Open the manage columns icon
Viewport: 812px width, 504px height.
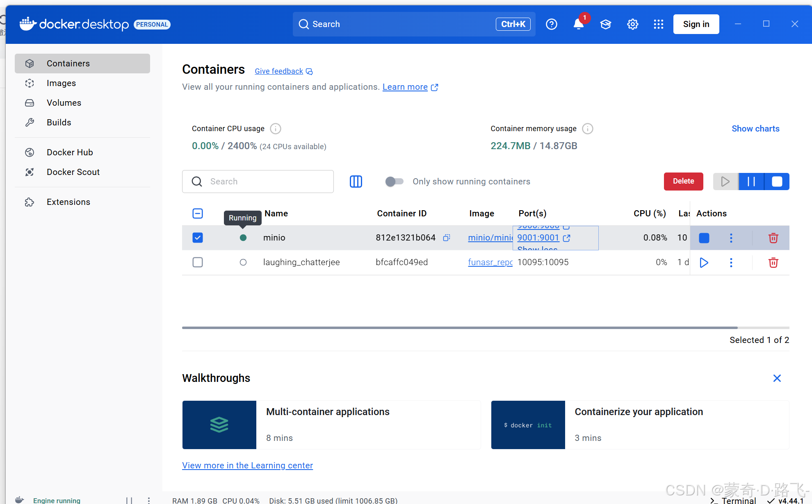click(356, 182)
